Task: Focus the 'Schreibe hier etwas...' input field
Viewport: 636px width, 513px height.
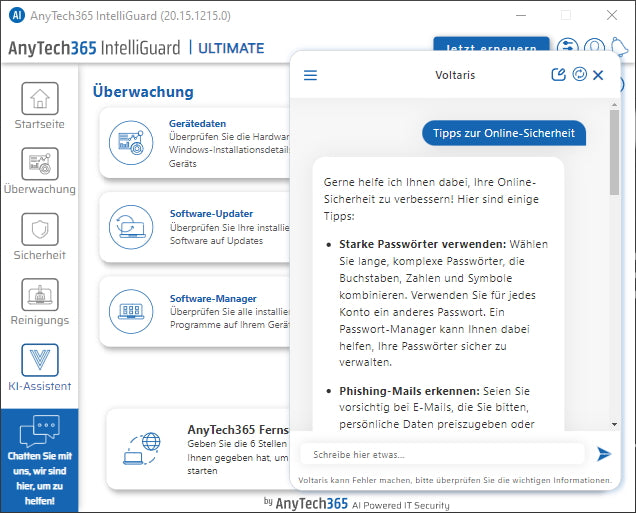Action: point(441,454)
